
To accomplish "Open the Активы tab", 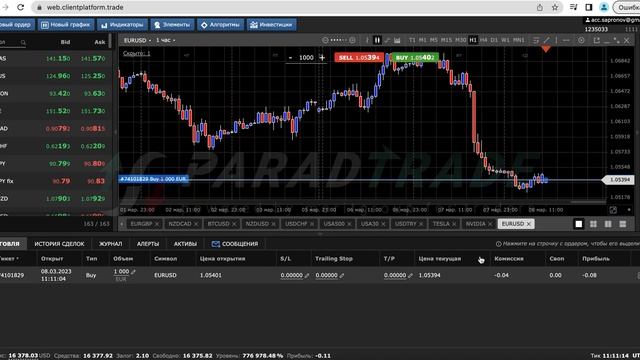I will (x=185, y=244).
